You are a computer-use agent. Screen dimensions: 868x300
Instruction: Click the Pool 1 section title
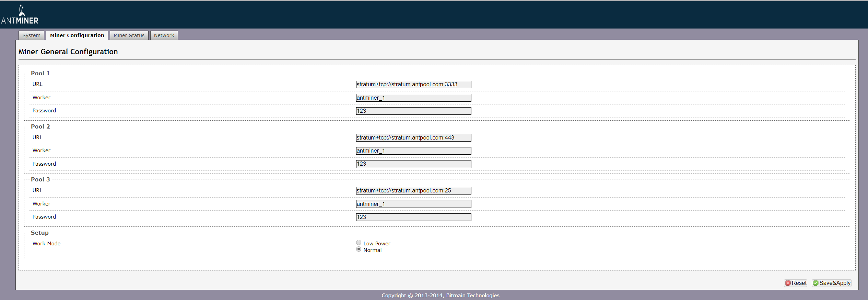coord(40,73)
